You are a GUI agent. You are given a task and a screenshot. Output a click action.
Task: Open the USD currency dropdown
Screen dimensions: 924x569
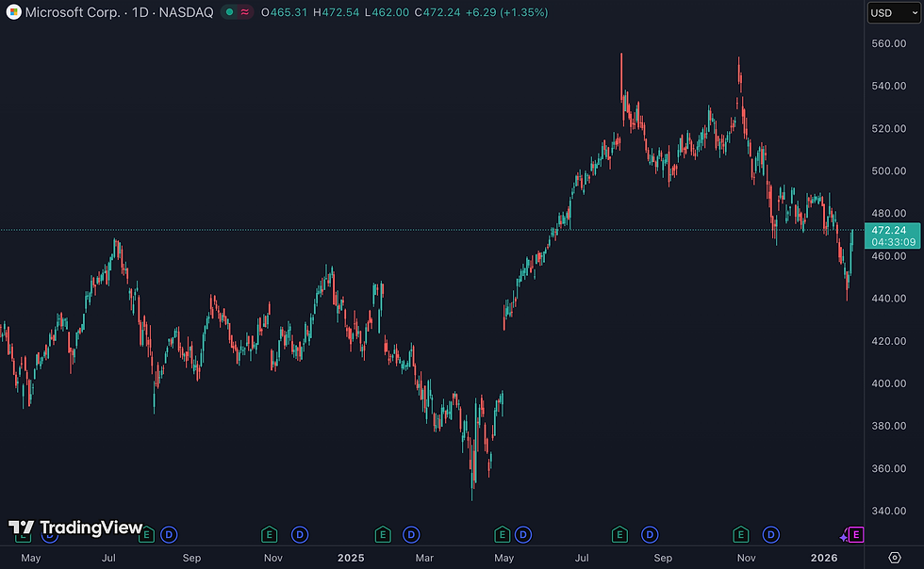point(894,13)
